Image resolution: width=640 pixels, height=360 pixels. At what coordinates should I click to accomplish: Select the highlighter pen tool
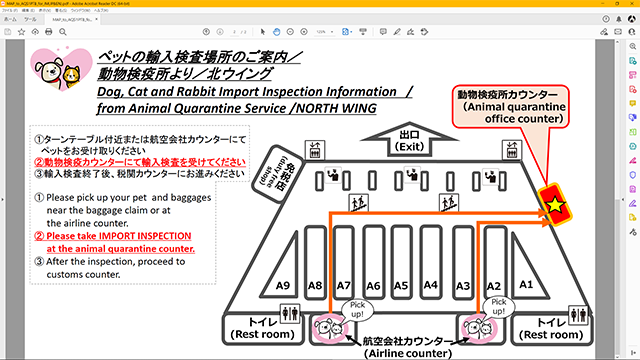[397, 32]
